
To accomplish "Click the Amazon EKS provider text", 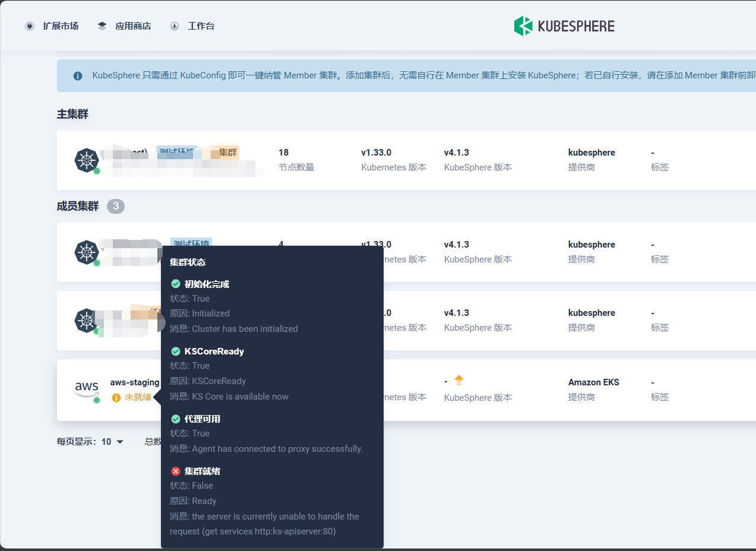I will (594, 382).
